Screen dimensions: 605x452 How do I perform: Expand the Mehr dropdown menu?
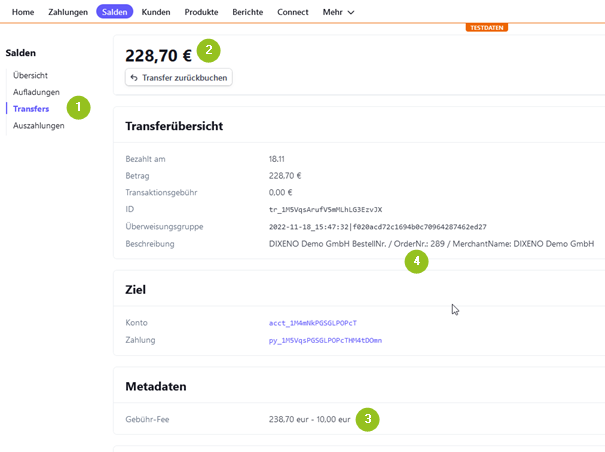(338, 12)
